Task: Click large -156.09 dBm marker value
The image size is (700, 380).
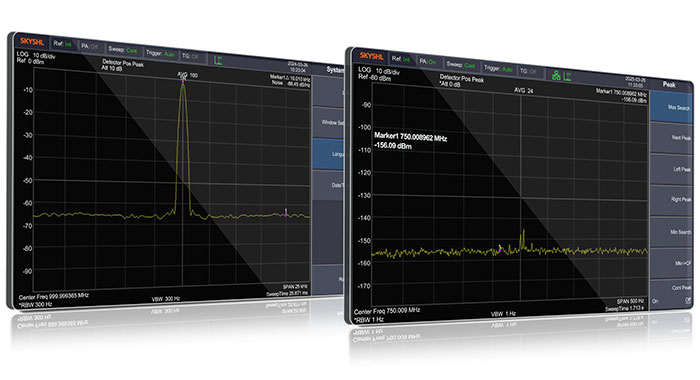Action: coord(393,146)
